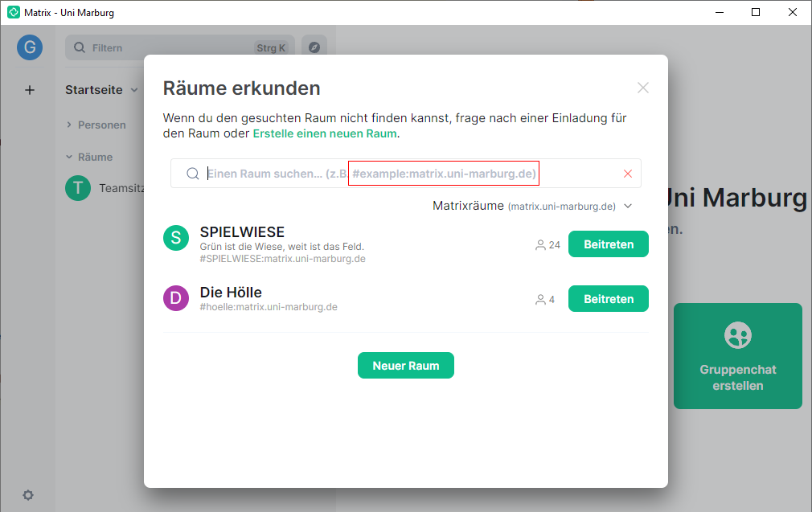Follow the Erstelle einen neuen Raum link

click(x=325, y=133)
